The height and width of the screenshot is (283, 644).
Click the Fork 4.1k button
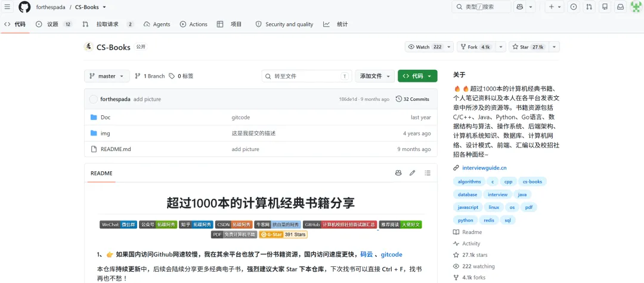(x=476, y=47)
